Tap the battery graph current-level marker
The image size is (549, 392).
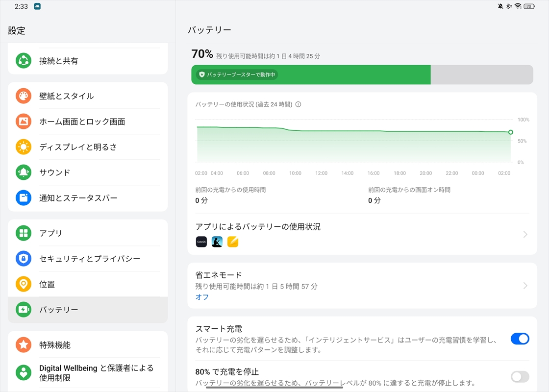click(x=511, y=132)
